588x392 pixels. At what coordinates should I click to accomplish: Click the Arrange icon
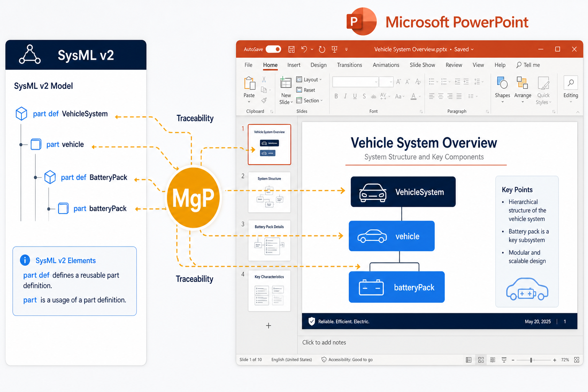[x=522, y=82]
